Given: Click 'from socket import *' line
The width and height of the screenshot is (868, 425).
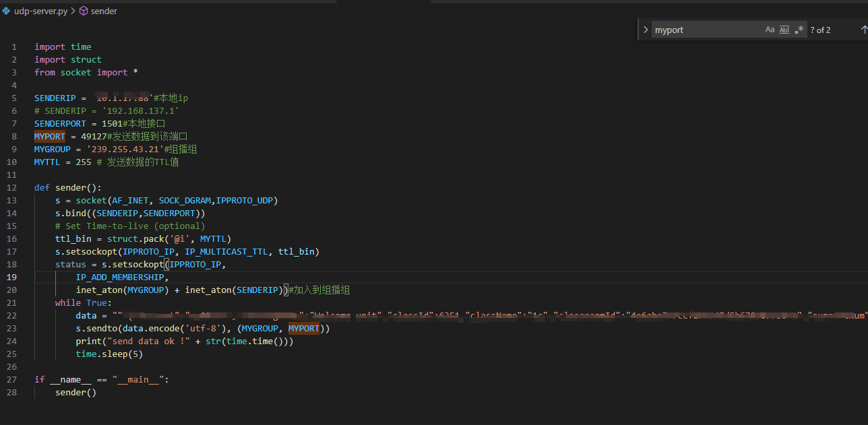Looking at the screenshot, I should click(86, 72).
